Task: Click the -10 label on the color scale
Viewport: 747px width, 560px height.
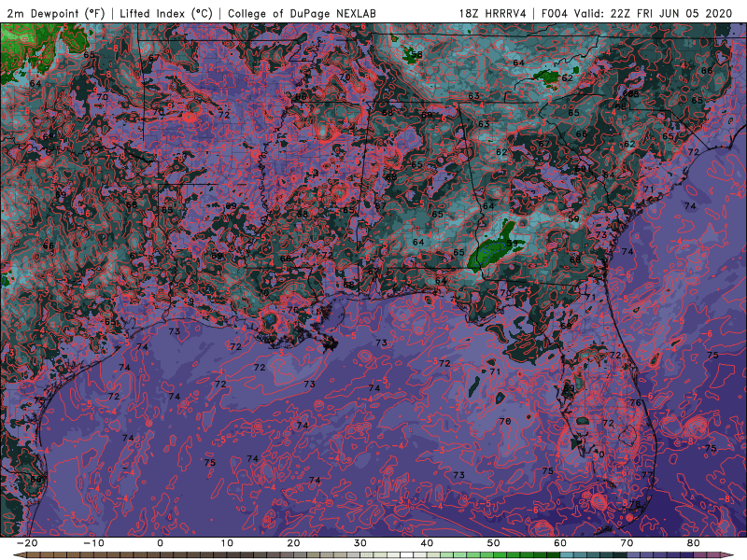Action: coord(93,543)
